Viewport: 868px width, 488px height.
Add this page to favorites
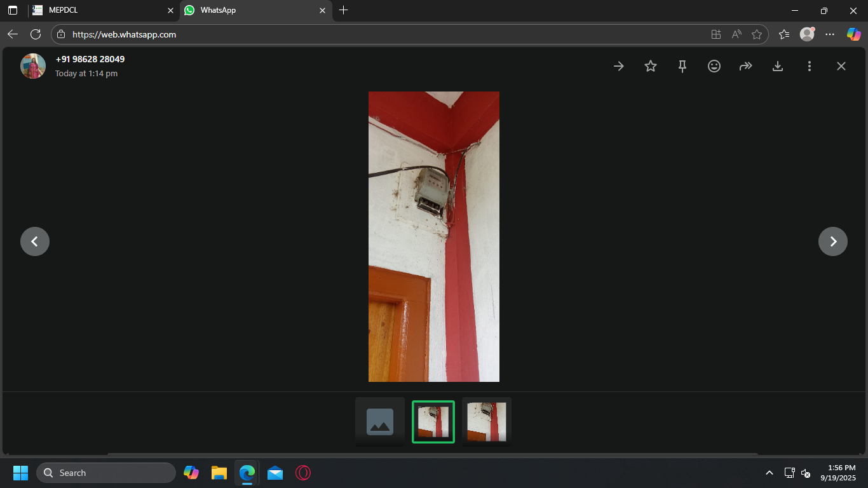pyautogui.click(x=757, y=34)
